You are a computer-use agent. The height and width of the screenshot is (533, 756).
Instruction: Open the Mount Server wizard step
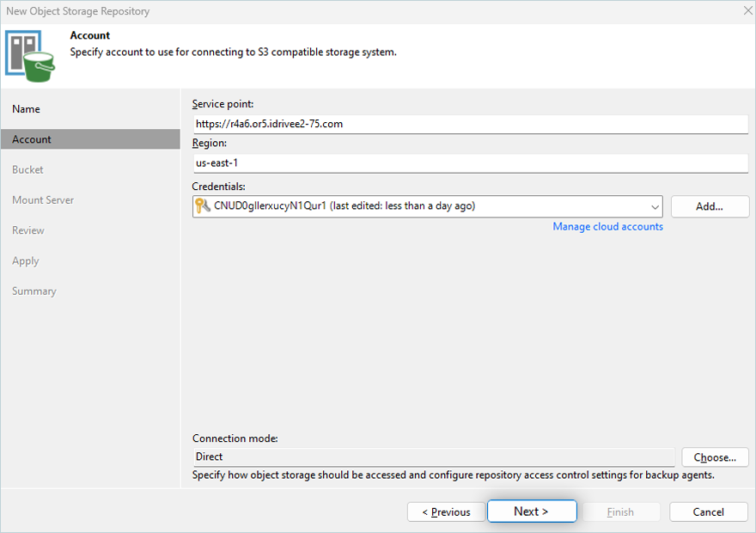tap(43, 200)
